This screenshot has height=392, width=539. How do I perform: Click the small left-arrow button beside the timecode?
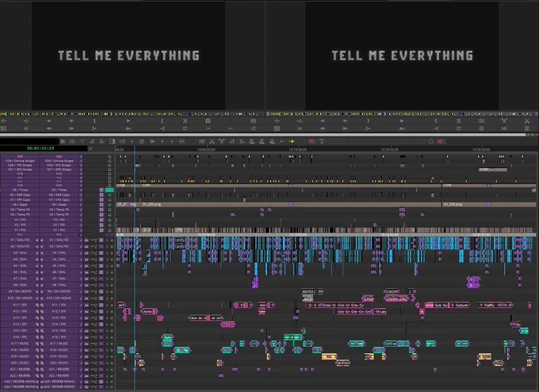(x=90, y=149)
